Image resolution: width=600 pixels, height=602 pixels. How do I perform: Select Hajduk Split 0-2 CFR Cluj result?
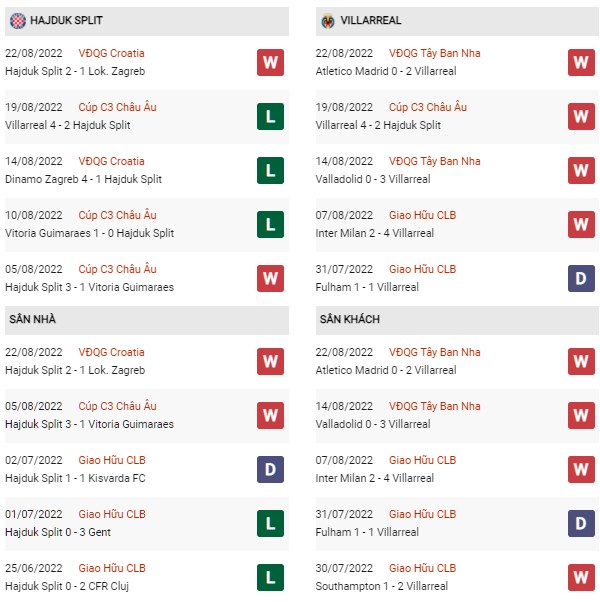click(x=67, y=586)
